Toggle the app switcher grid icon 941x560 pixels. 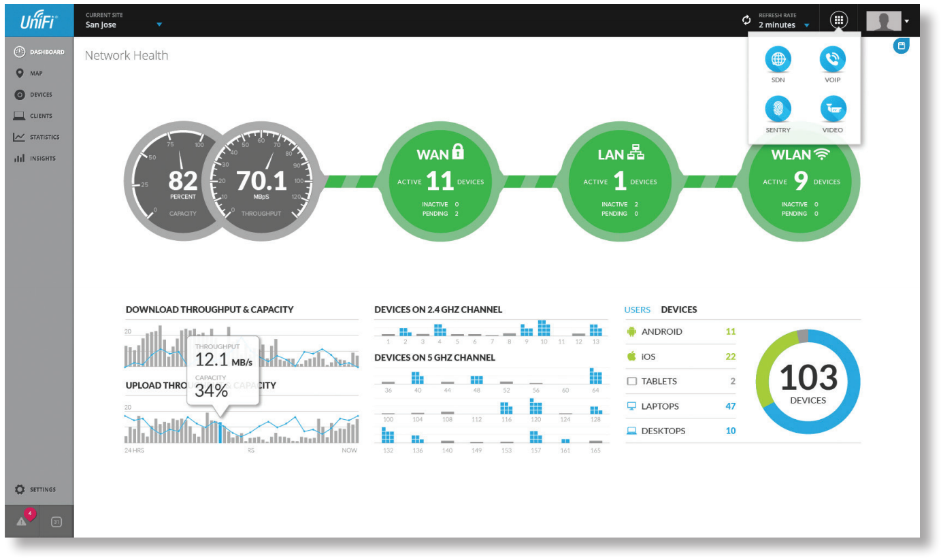(839, 20)
